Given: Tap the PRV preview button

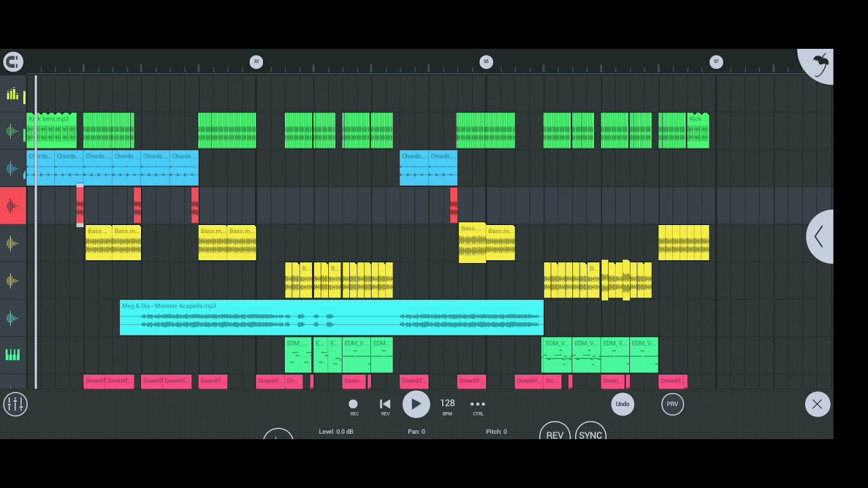Looking at the screenshot, I should [672, 404].
